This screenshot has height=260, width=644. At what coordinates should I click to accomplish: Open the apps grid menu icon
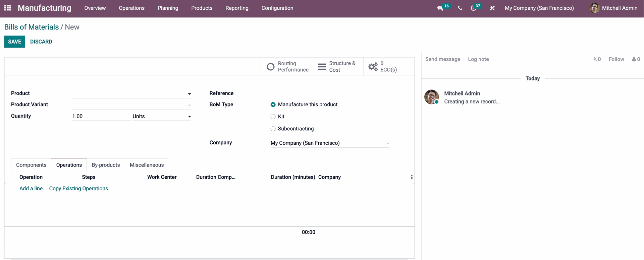click(x=8, y=8)
